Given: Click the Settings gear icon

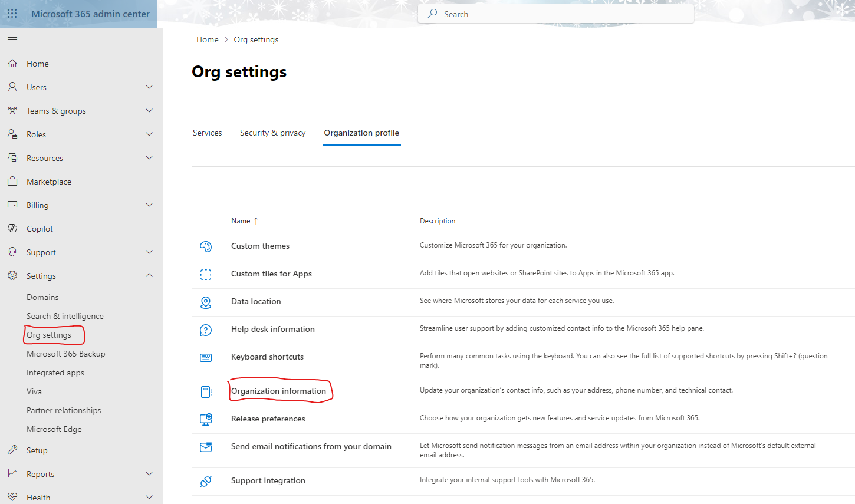Looking at the screenshot, I should [12, 275].
